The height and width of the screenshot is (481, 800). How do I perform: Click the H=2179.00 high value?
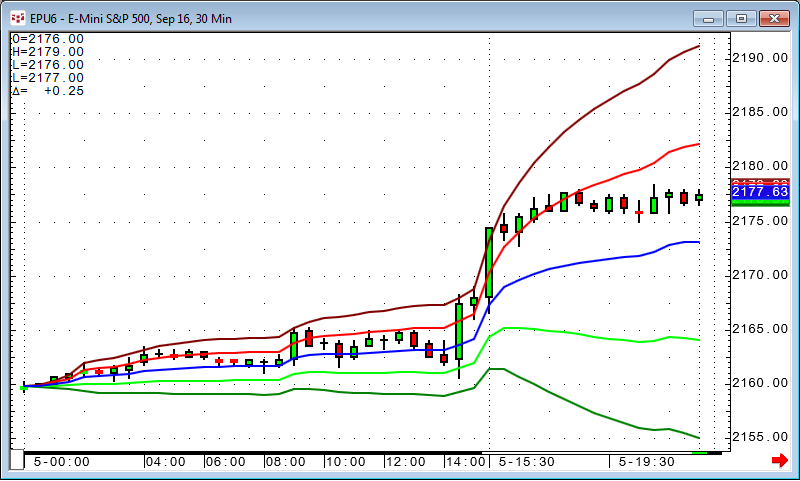(47, 52)
